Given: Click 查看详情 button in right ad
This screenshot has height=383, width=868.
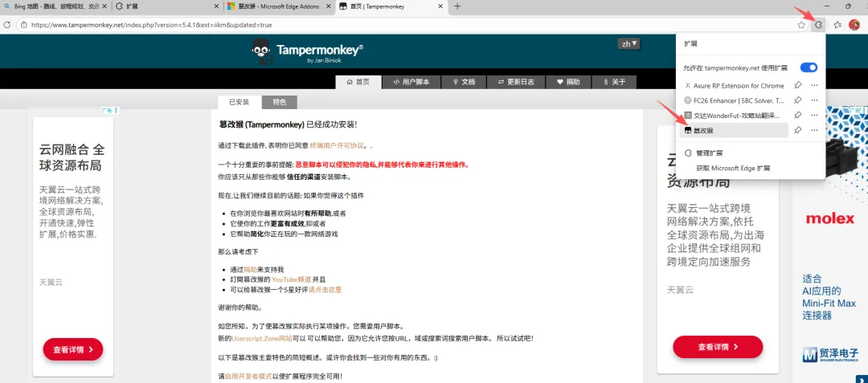Looking at the screenshot, I should pos(718,347).
